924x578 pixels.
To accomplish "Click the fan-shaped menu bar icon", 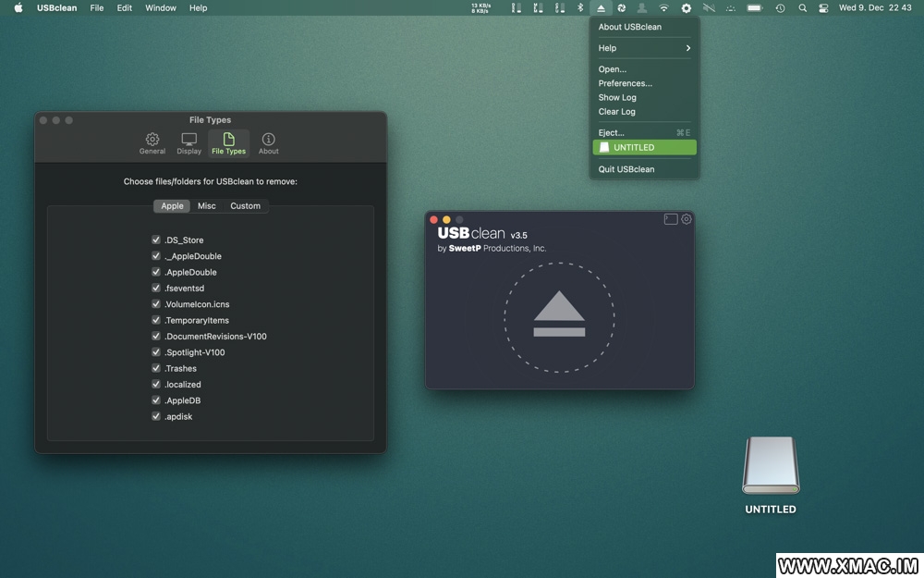I will 621,8.
